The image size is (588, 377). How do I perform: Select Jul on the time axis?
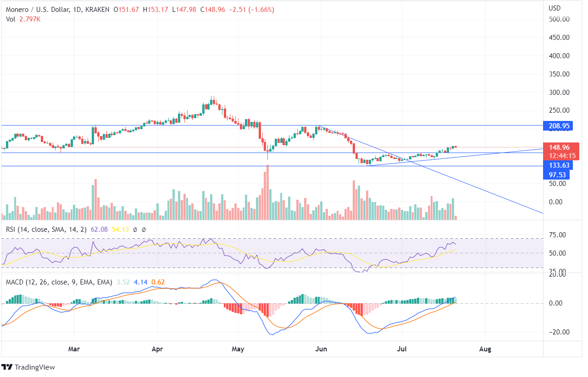pos(402,349)
